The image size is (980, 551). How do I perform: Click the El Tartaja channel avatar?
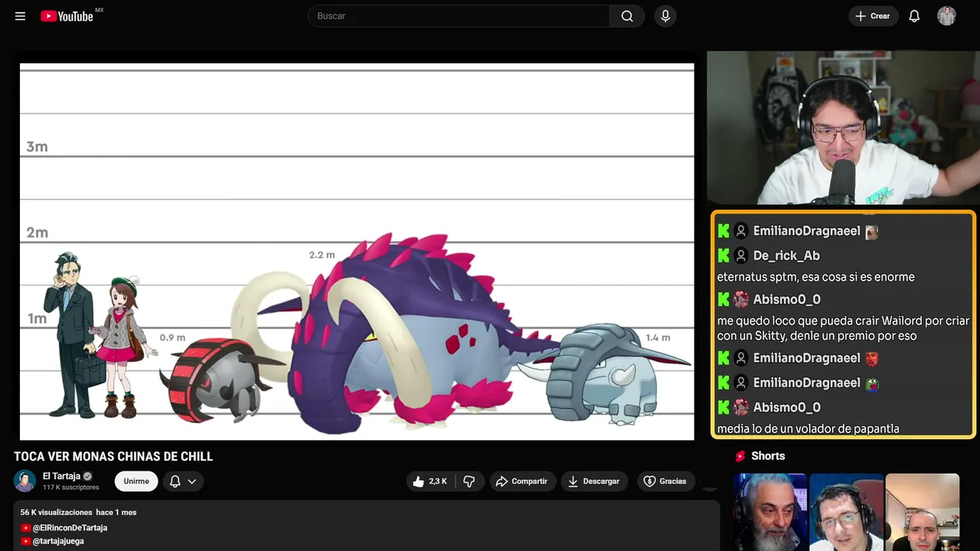point(24,481)
